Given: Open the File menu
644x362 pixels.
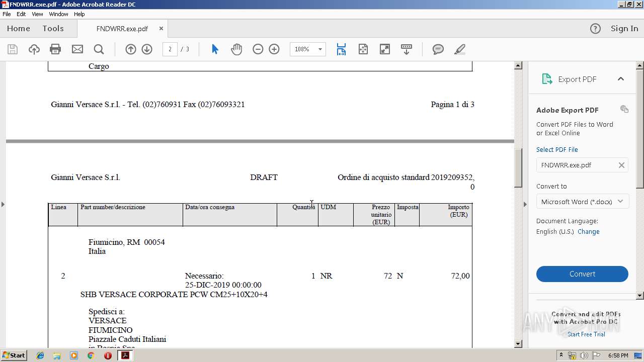Looking at the screenshot, I should tap(7, 14).
